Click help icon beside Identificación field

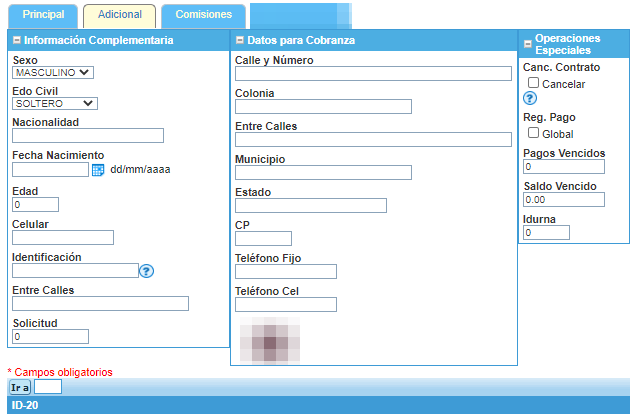(146, 270)
